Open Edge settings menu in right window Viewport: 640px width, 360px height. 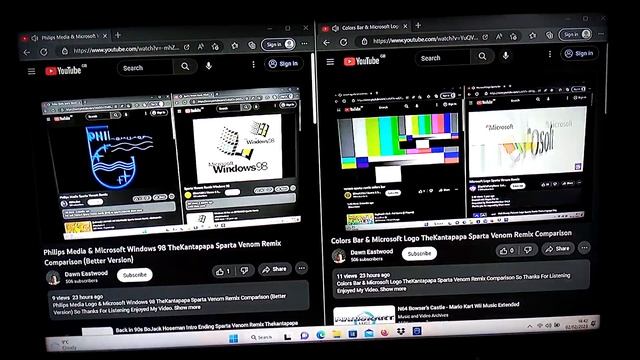pyautogui.click(x=601, y=34)
